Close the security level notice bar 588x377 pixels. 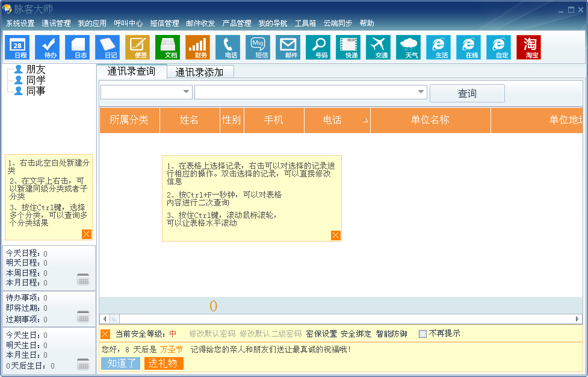point(105,334)
